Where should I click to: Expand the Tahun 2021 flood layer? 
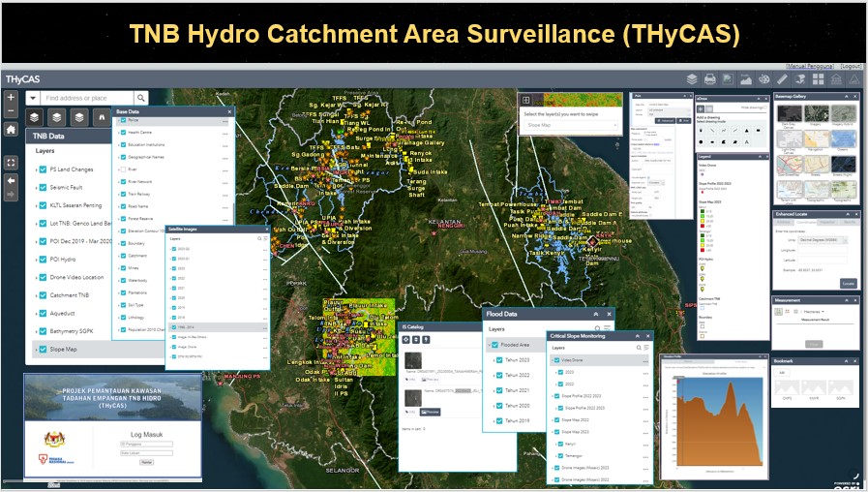494,390
